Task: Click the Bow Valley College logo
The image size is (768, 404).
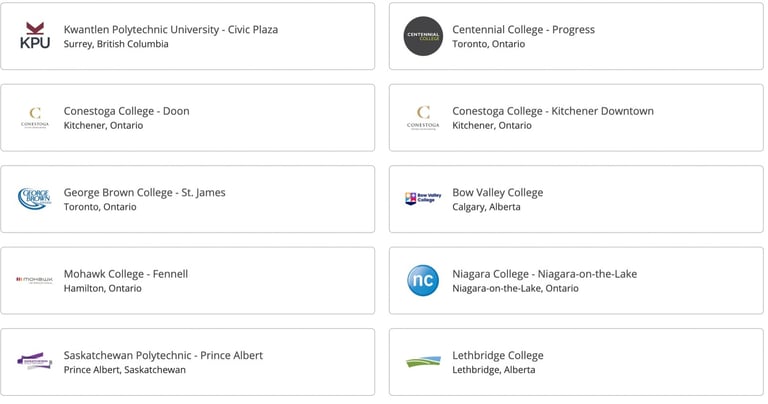Action: [x=423, y=198]
